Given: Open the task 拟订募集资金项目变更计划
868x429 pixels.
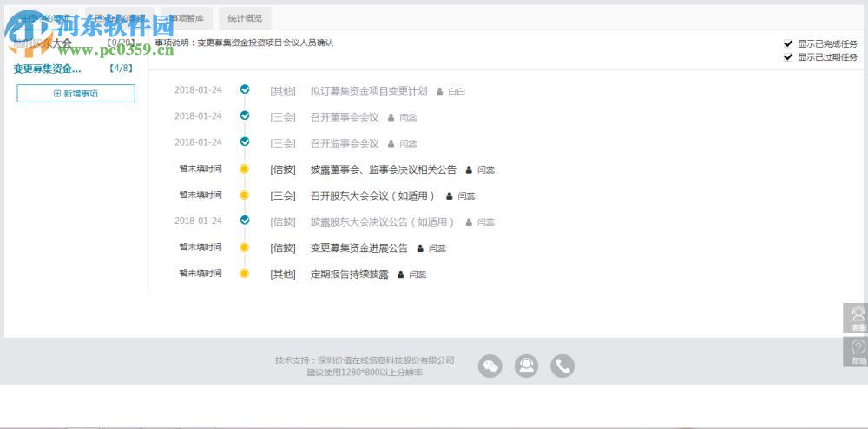Looking at the screenshot, I should pyautogui.click(x=369, y=91).
